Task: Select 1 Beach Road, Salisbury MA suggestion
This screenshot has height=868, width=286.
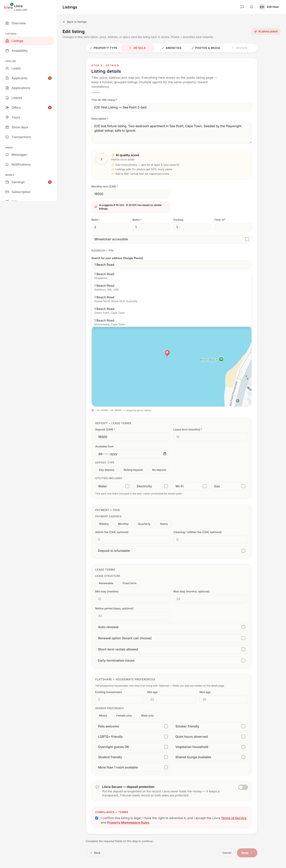Action: [x=171, y=287]
